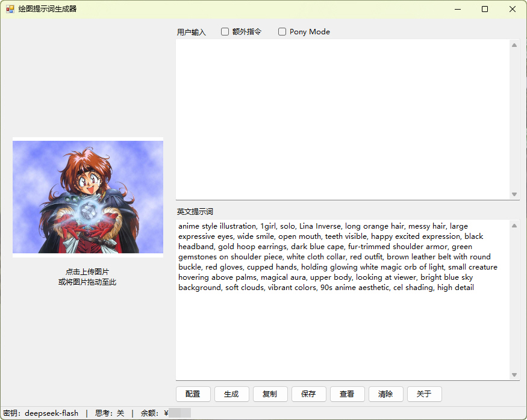Click the 保存 button
This screenshot has height=420, width=527.
pyautogui.click(x=308, y=394)
